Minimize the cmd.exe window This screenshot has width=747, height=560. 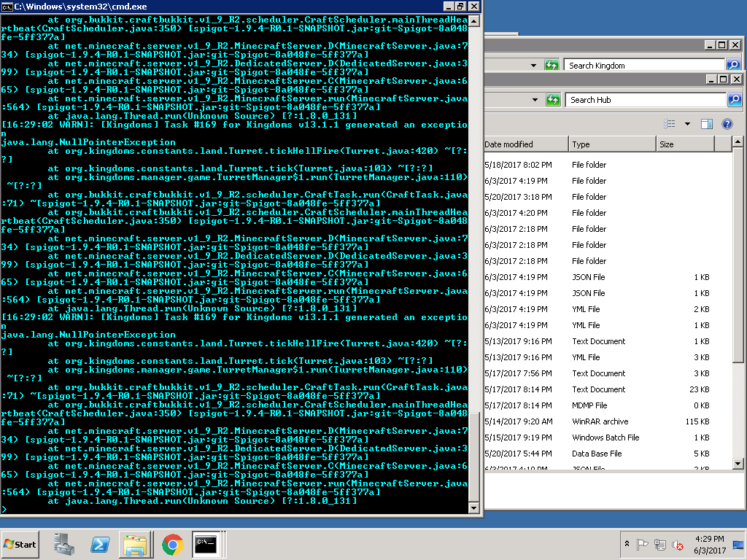pos(449,6)
